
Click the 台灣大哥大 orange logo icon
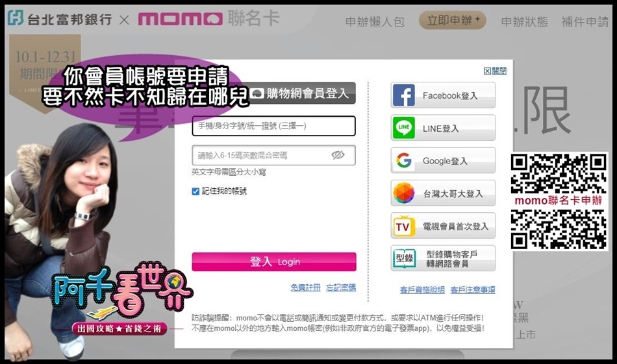point(404,193)
